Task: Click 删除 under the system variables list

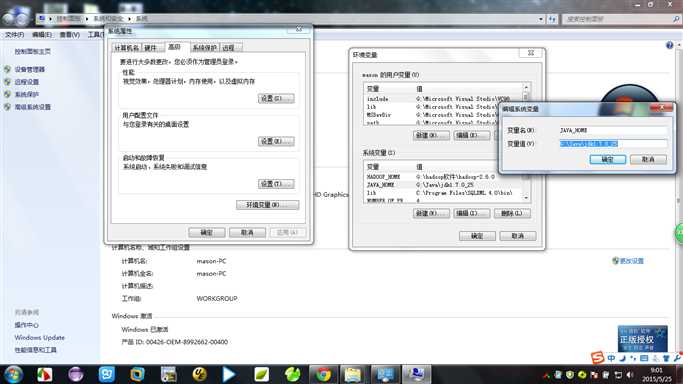Action: (512, 213)
